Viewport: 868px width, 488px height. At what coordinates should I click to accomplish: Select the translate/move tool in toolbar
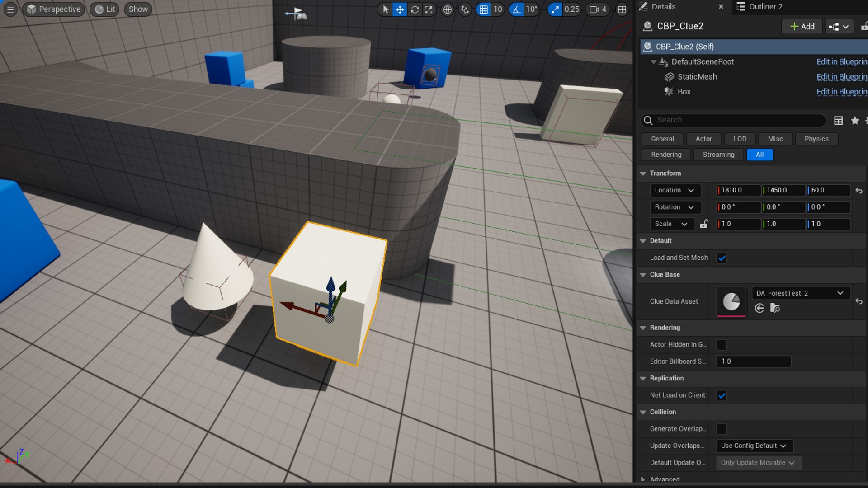click(400, 9)
